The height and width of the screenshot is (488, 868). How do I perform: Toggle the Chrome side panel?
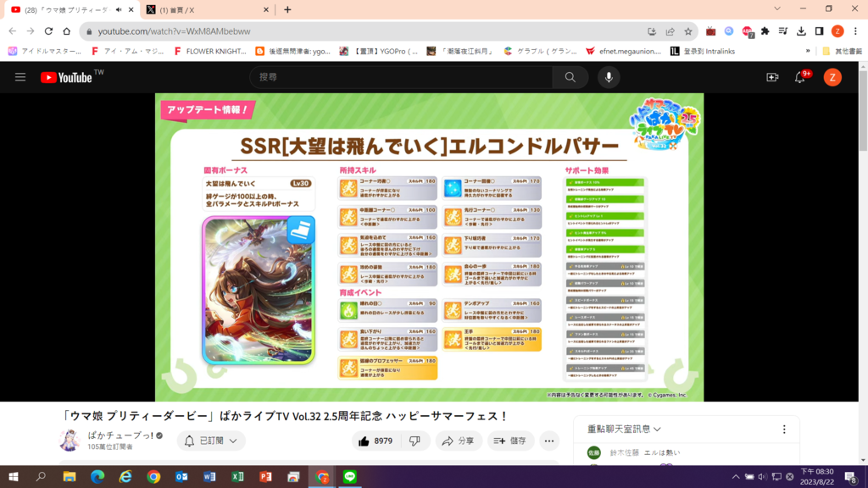coord(820,31)
